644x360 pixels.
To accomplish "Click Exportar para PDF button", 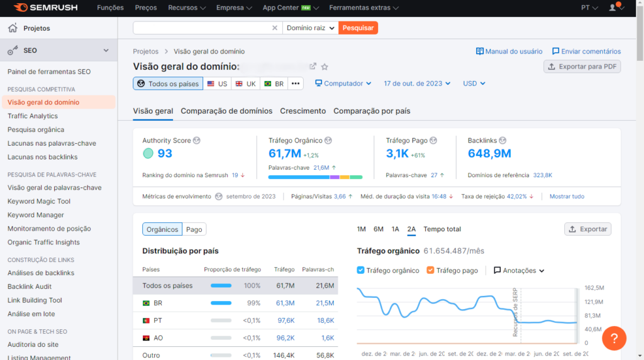I will (x=582, y=67).
